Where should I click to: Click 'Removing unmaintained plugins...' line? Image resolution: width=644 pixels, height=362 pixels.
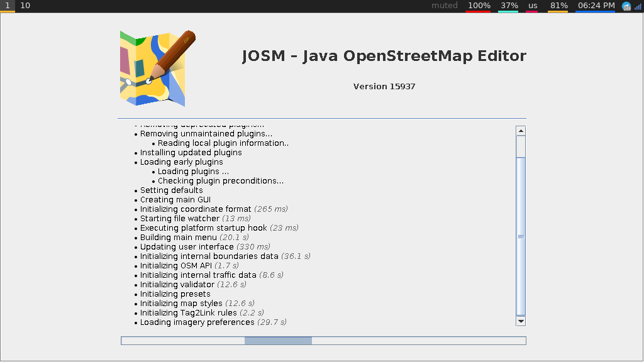point(206,133)
